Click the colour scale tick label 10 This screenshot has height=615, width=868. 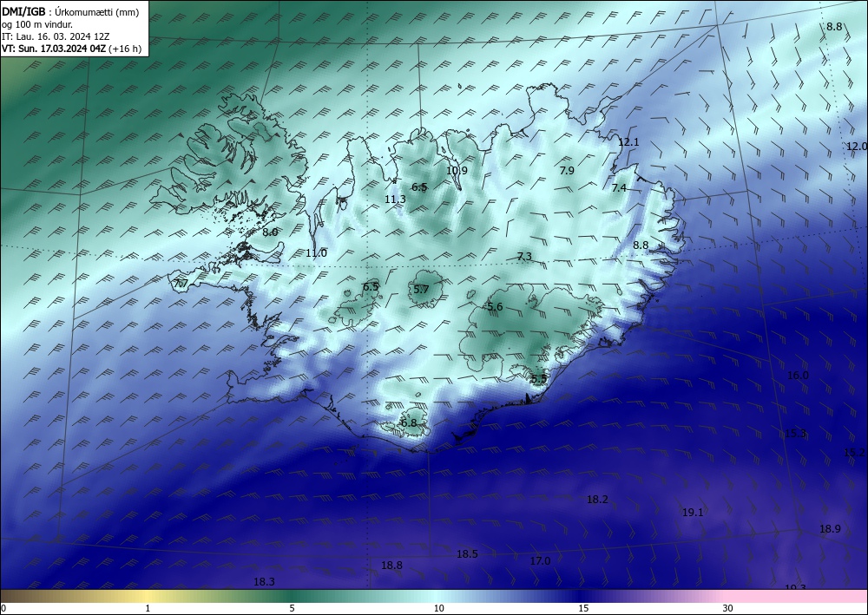coord(438,608)
